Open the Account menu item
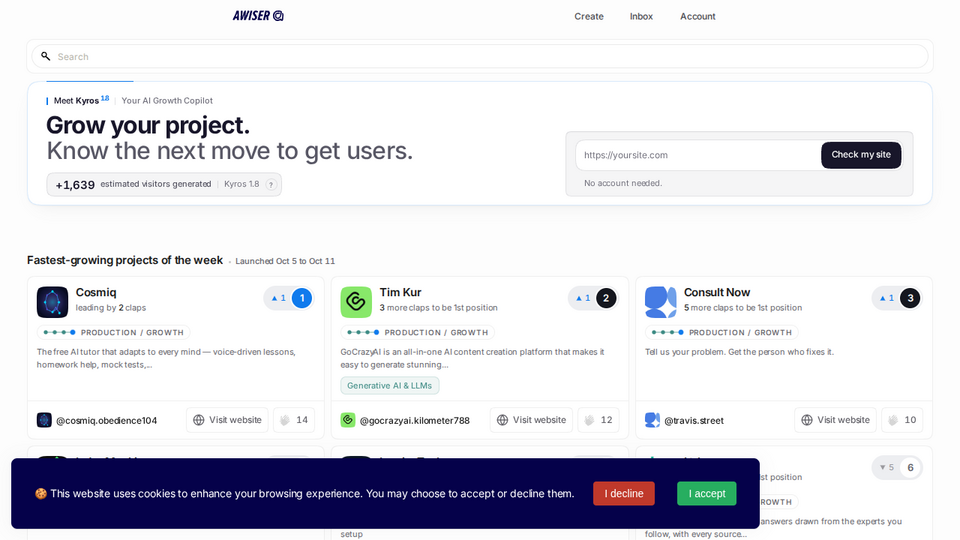Image resolution: width=960 pixels, height=540 pixels. tap(697, 17)
